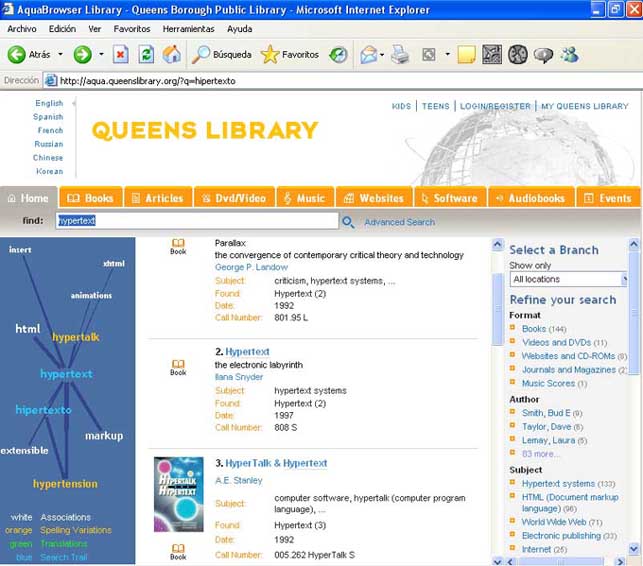The image size is (643, 566).
Task: Open the Archivo menu
Action: 22,29
